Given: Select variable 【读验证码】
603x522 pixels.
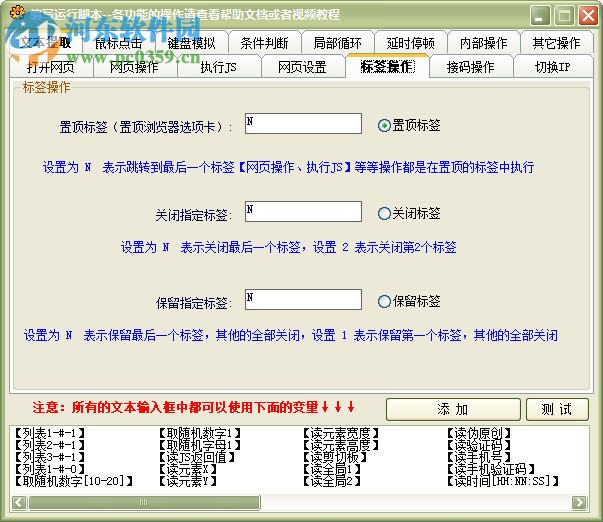Looking at the screenshot, I should pos(479,445).
